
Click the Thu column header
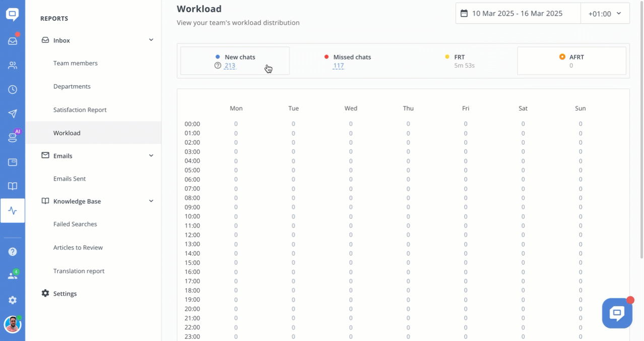coord(408,108)
